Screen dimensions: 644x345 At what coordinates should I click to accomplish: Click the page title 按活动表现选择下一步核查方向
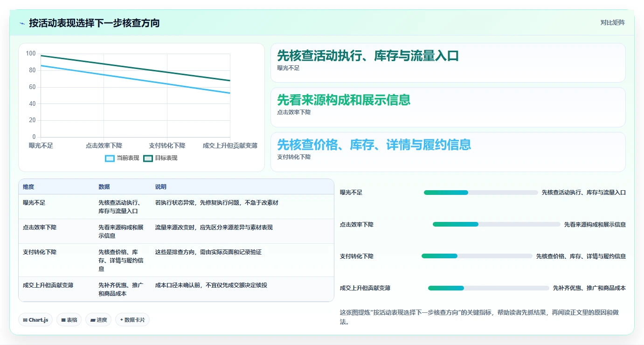[94, 23]
